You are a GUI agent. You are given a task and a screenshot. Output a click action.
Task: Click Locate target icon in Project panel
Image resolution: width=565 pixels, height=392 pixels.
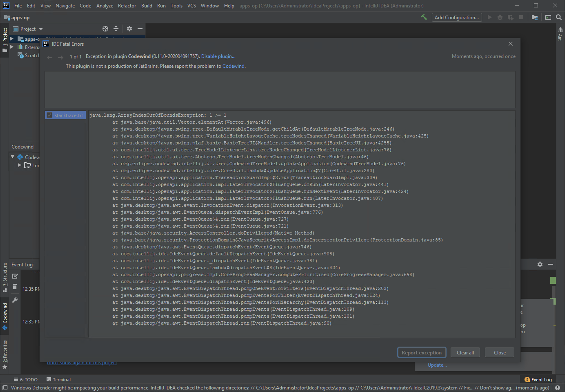tap(105, 29)
